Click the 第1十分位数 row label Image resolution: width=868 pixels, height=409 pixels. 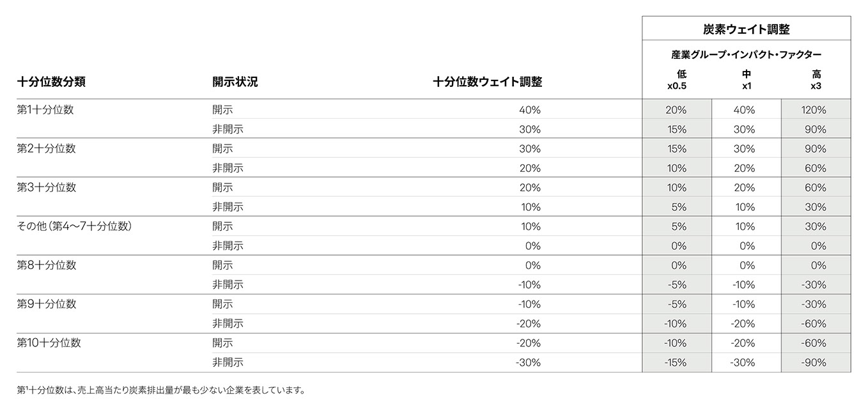pos(45,109)
